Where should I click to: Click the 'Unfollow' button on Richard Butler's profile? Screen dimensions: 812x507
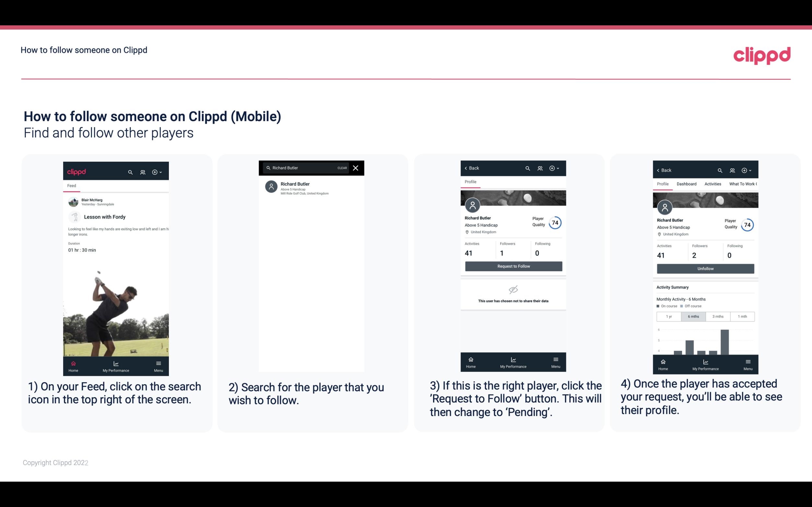click(x=705, y=268)
